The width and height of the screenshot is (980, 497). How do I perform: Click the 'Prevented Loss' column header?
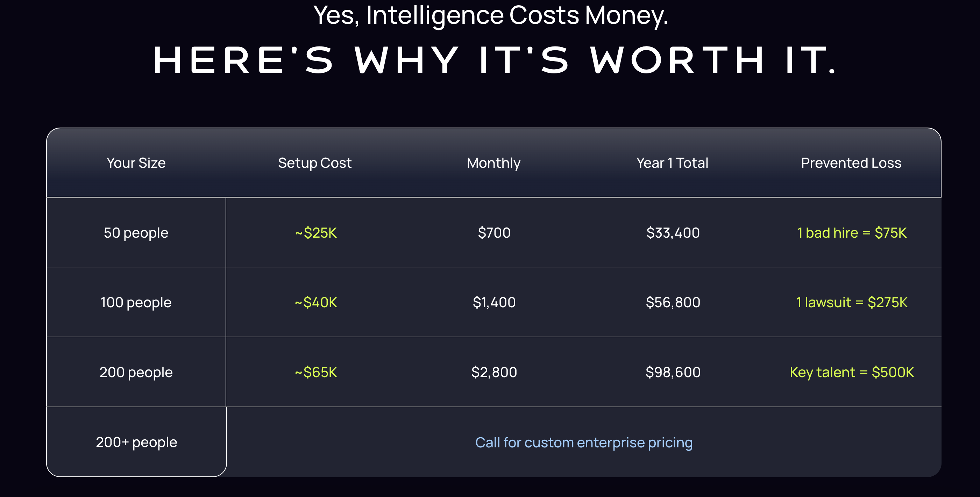(851, 163)
